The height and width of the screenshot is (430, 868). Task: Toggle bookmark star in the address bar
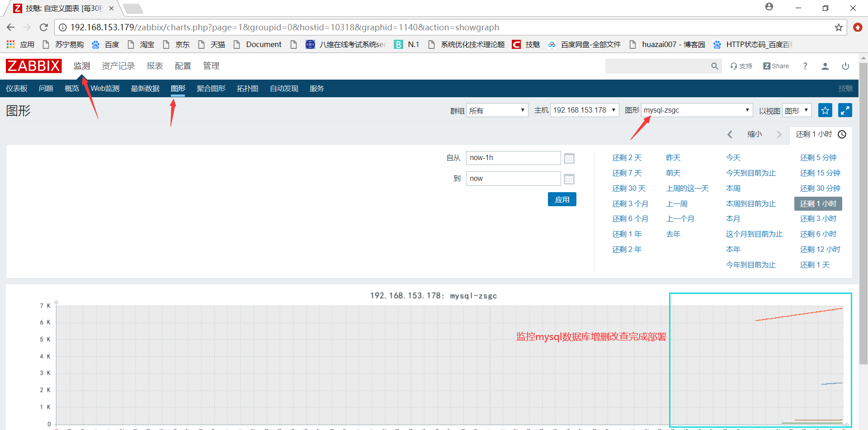point(838,27)
